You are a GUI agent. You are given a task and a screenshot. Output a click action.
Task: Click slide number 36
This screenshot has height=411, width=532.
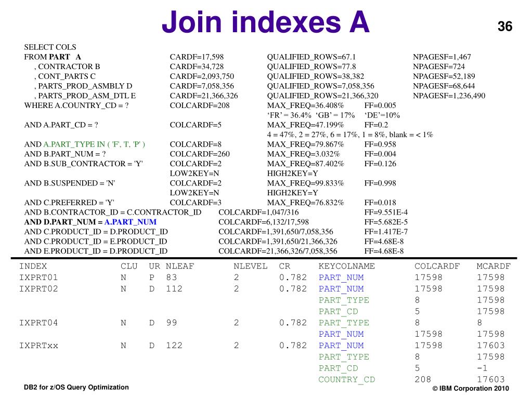[505, 26]
